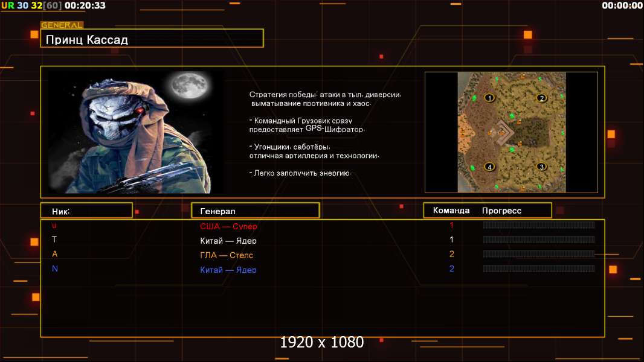Image resolution: width=644 pixels, height=362 pixels.
Task: Click the 00:20:33 timer overlay
Action: (x=85, y=5)
